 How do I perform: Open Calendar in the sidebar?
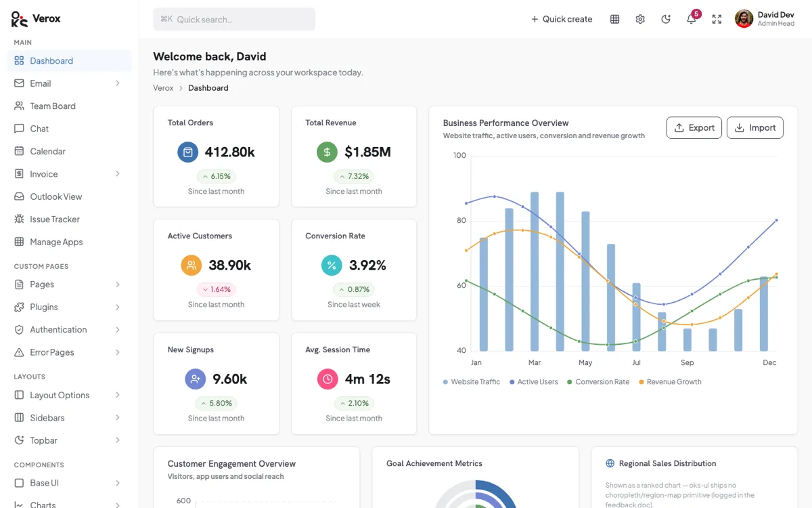pyautogui.click(x=69, y=151)
